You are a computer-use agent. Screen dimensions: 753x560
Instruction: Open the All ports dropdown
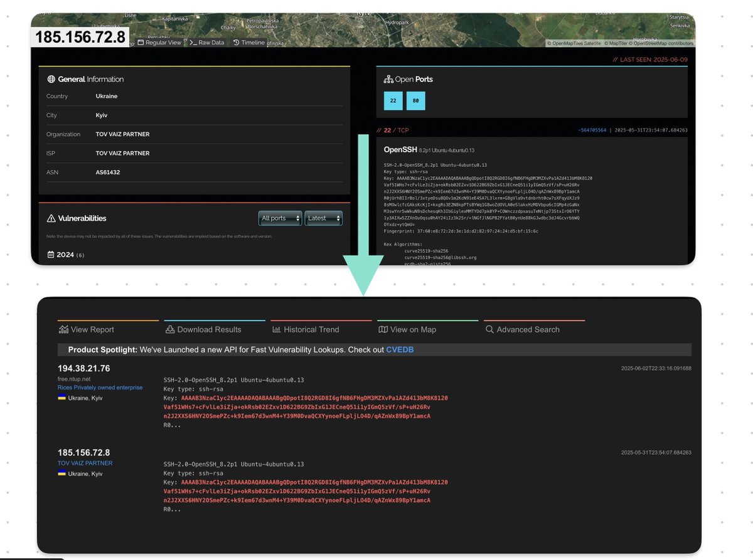[280, 218]
